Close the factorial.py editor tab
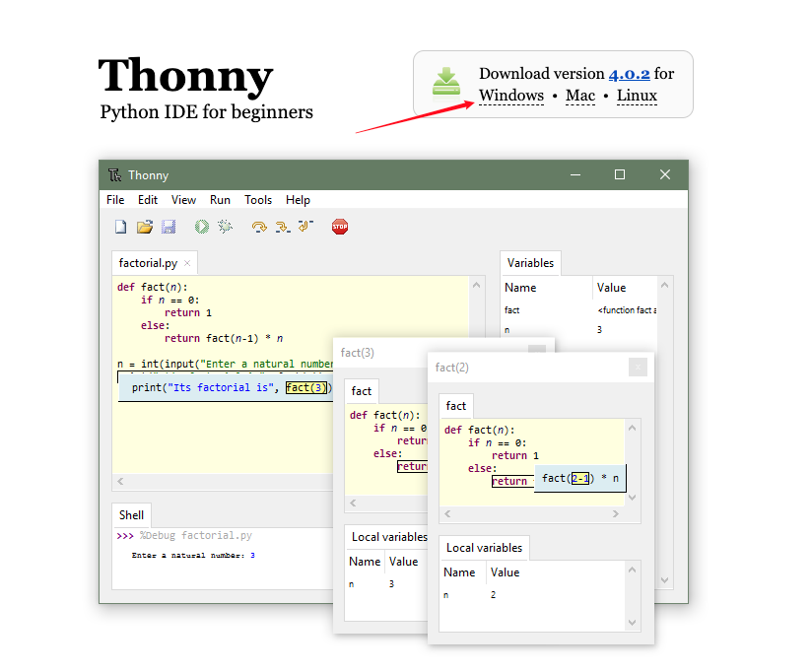The width and height of the screenshot is (811, 672). [x=187, y=263]
